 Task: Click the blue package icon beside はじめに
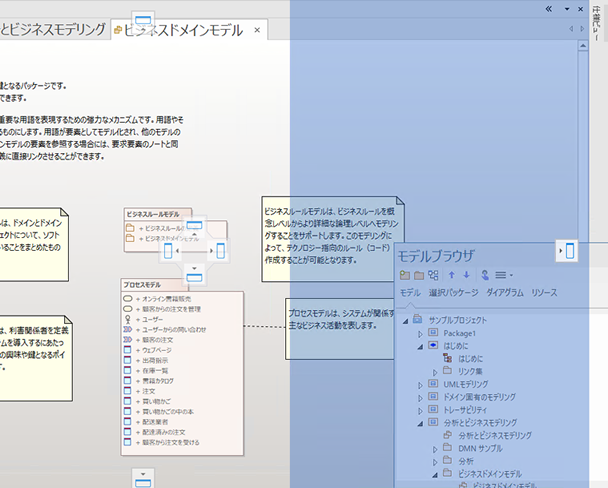(433, 345)
